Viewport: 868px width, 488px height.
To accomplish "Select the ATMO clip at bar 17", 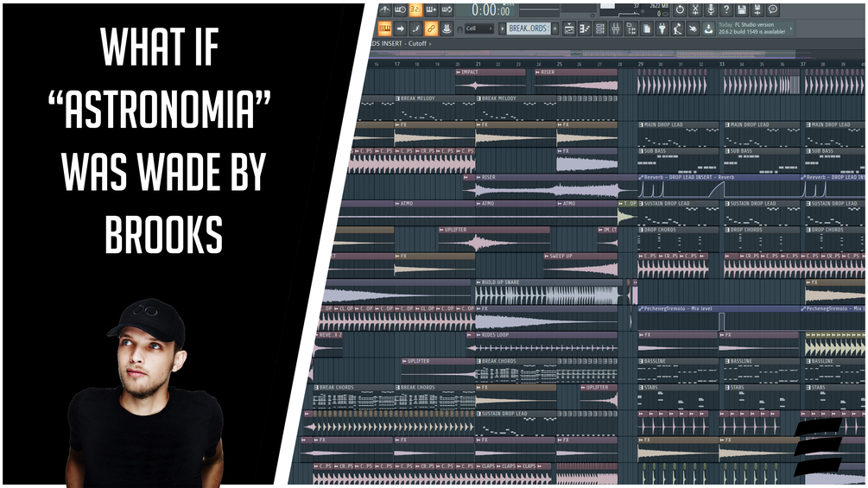I will [x=434, y=212].
